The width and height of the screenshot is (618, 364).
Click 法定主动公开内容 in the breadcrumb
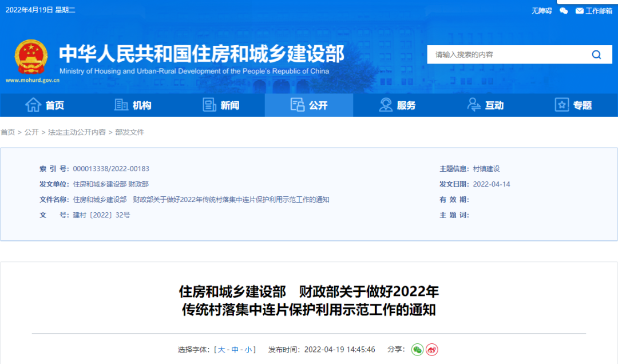tap(77, 132)
